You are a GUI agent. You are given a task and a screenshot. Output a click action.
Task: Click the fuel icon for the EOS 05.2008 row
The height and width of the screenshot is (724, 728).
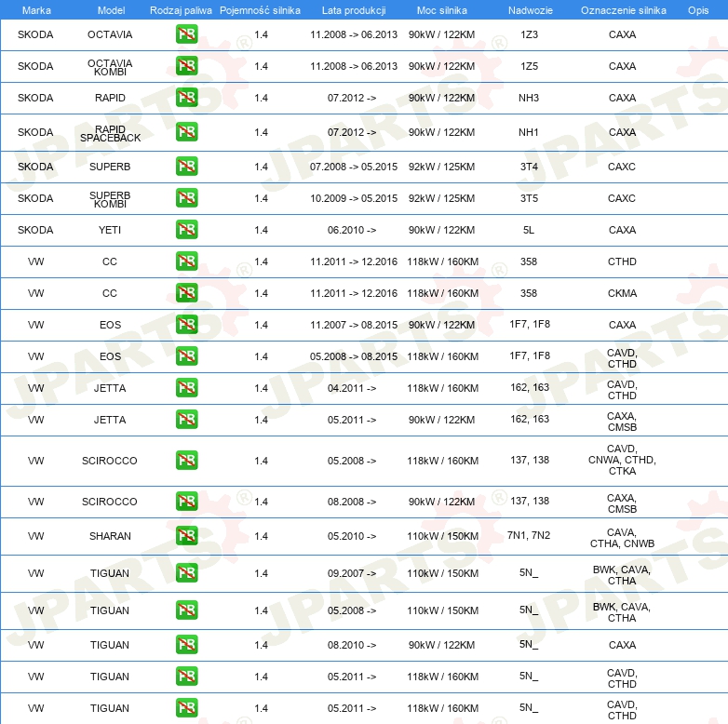click(x=186, y=356)
